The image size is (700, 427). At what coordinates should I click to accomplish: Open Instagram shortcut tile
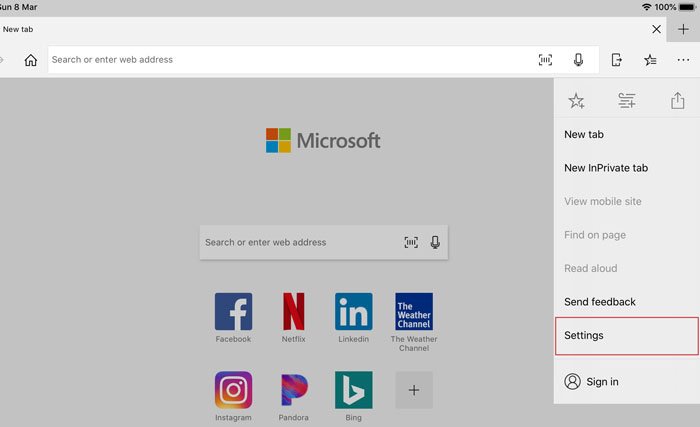[233, 396]
